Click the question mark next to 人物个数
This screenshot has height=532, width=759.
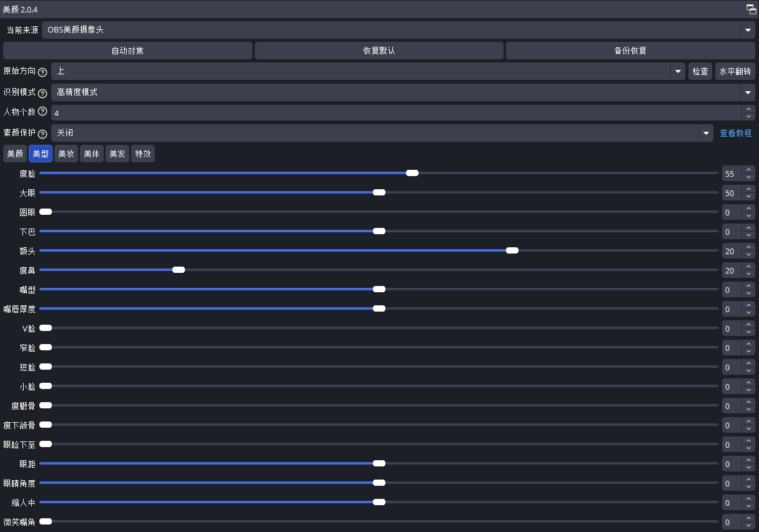click(x=42, y=112)
